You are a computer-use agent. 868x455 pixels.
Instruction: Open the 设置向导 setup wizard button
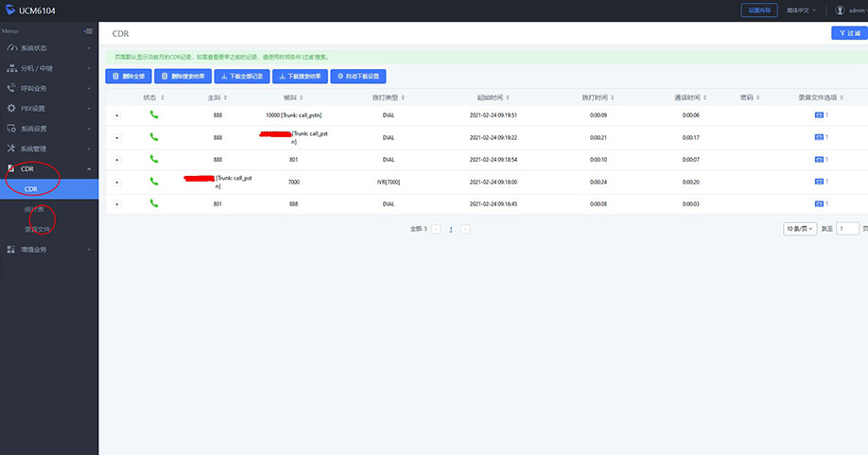coord(759,10)
